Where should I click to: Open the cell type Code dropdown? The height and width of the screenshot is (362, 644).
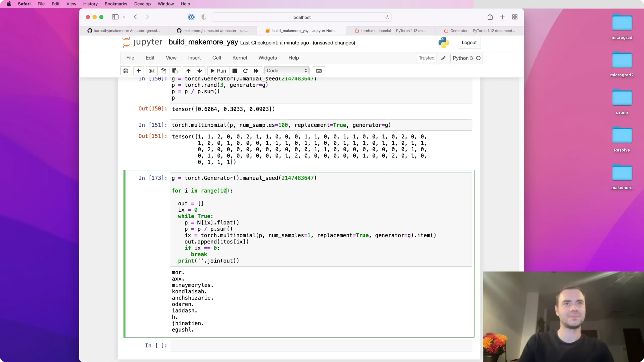(287, 71)
